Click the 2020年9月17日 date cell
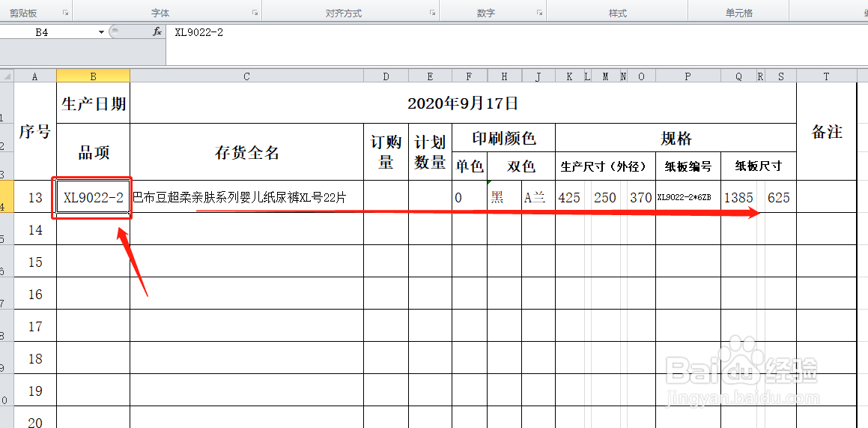 [463, 103]
